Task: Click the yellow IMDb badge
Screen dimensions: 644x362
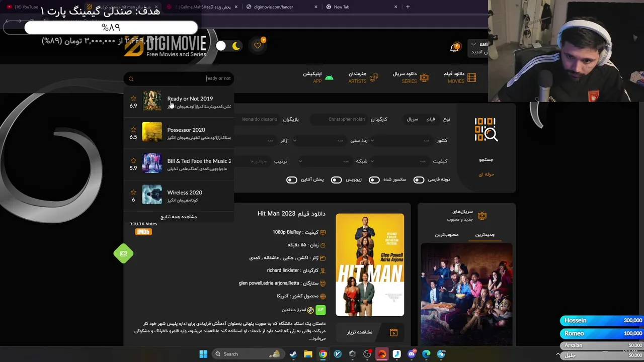Action: point(143,232)
